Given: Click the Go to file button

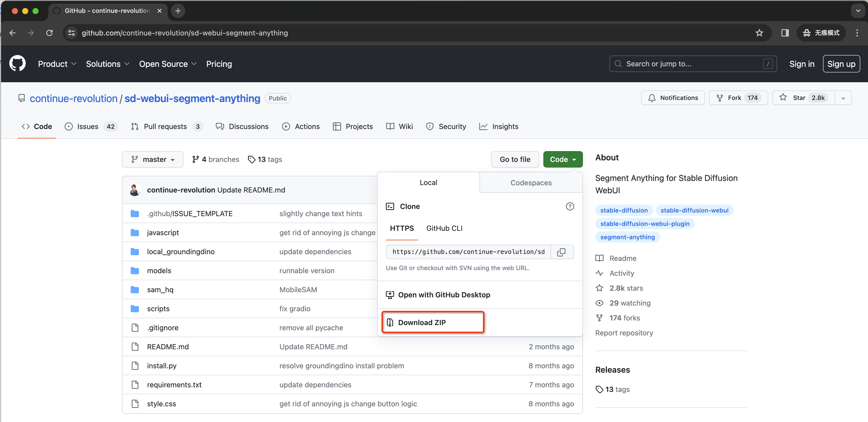Looking at the screenshot, I should pyautogui.click(x=515, y=160).
